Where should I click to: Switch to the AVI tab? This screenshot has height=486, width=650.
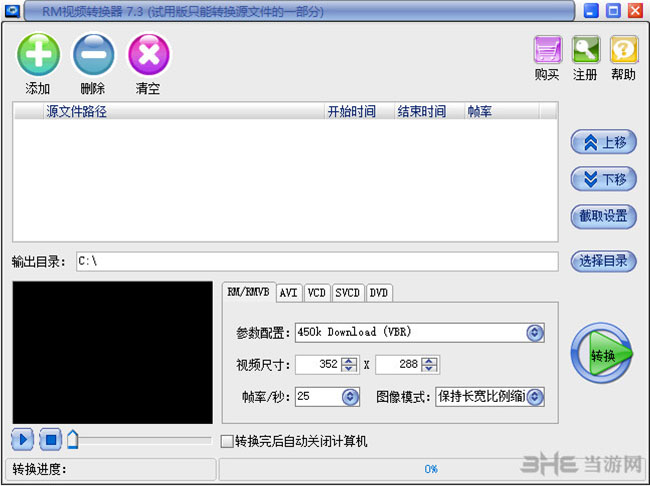tap(289, 293)
